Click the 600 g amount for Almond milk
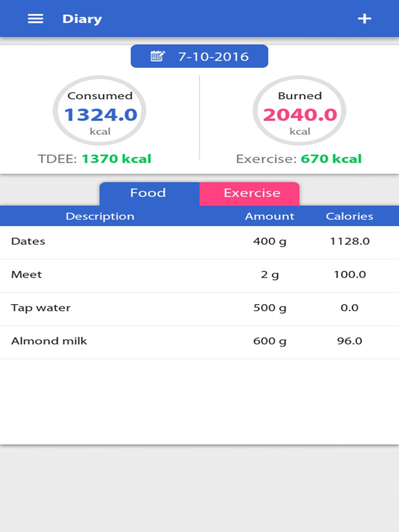This screenshot has width=399, height=532. point(270,341)
